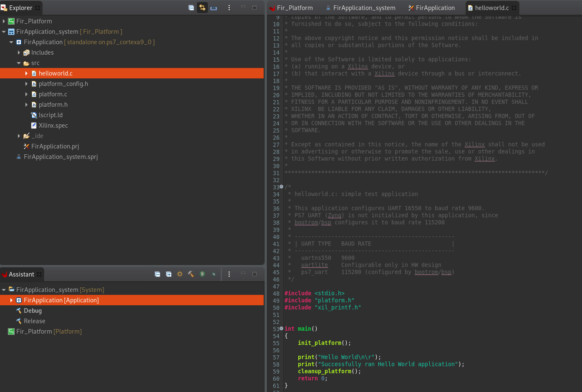Minimize the Explorer panel

[243, 7]
